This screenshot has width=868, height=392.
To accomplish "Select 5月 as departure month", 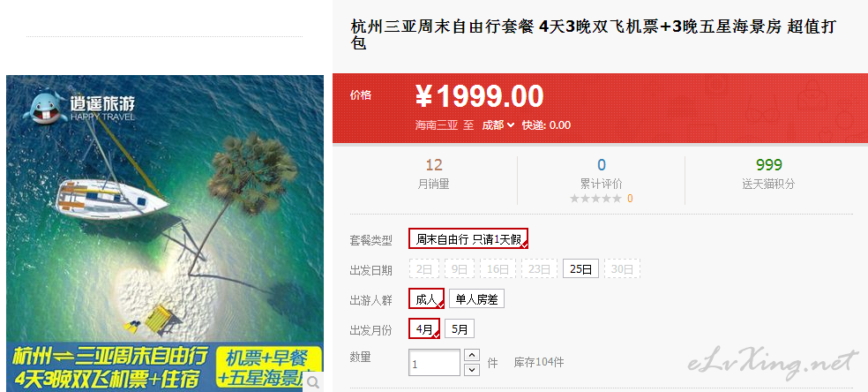I will click(x=460, y=329).
